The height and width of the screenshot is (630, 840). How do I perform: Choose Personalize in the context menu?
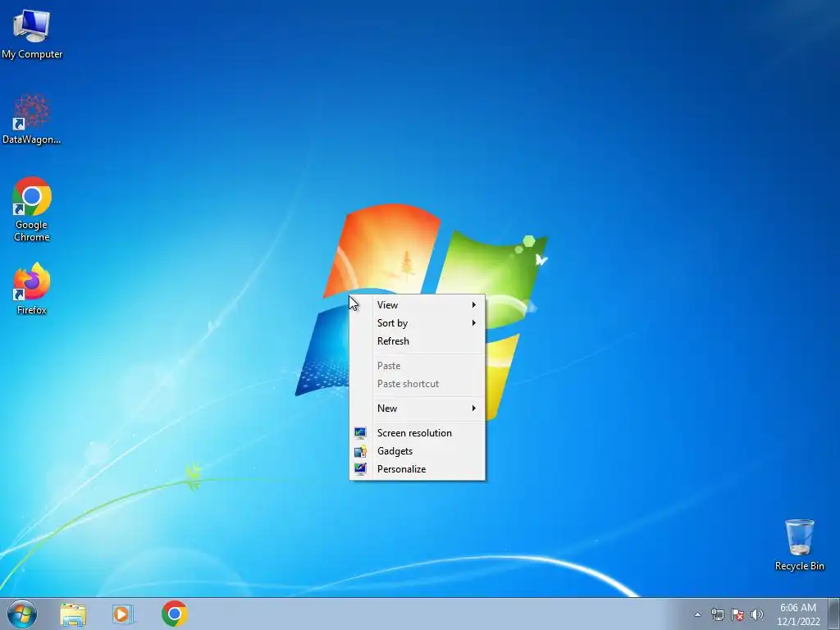[x=418, y=469]
